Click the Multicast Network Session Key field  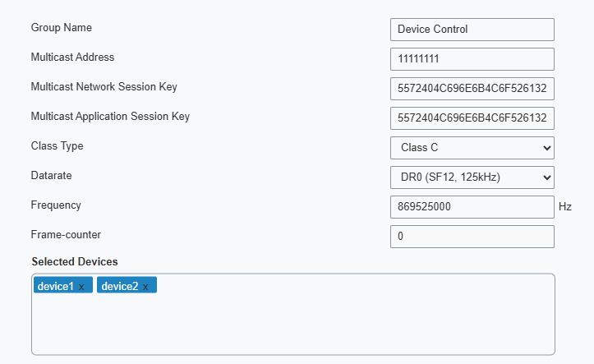click(472, 89)
